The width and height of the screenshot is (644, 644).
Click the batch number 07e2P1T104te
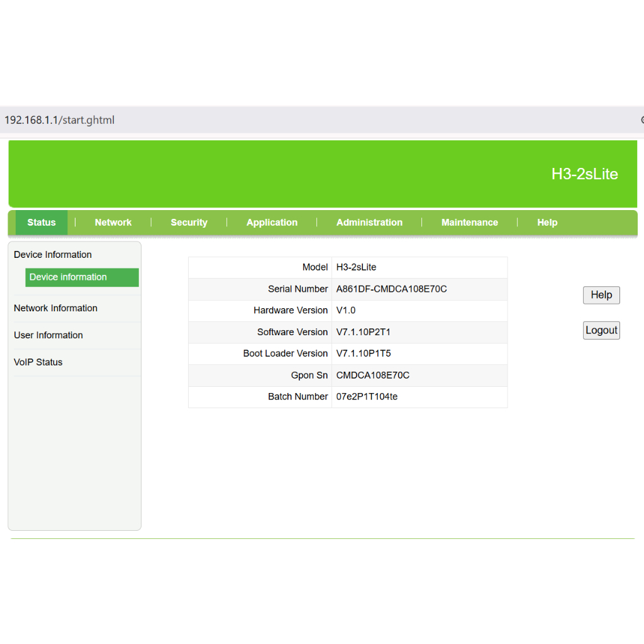[x=367, y=397]
